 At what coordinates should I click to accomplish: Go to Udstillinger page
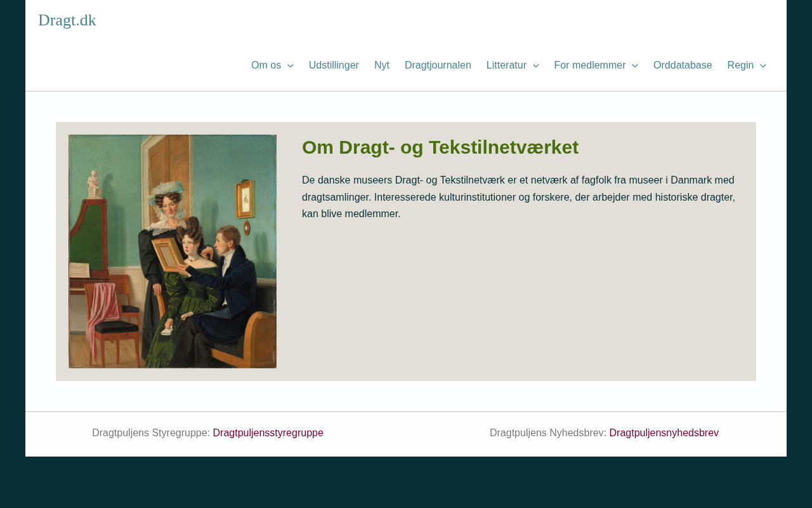(x=334, y=65)
